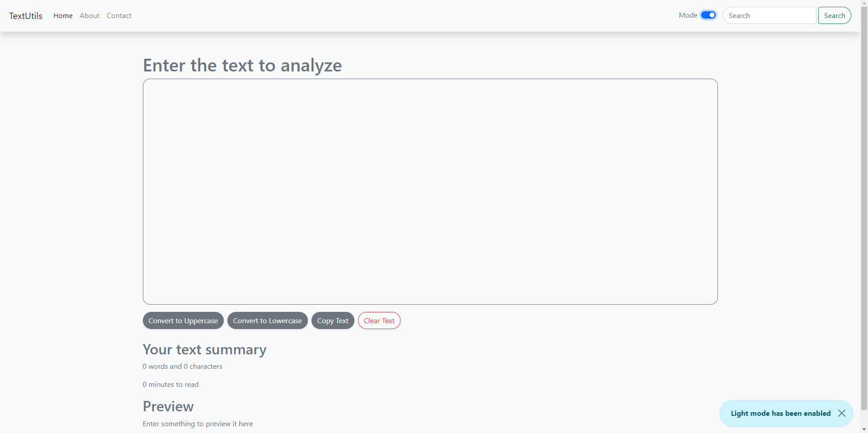Viewport: 868px width, 433px height.
Task: Click the scrollbar up arrow
Action: [x=864, y=3]
